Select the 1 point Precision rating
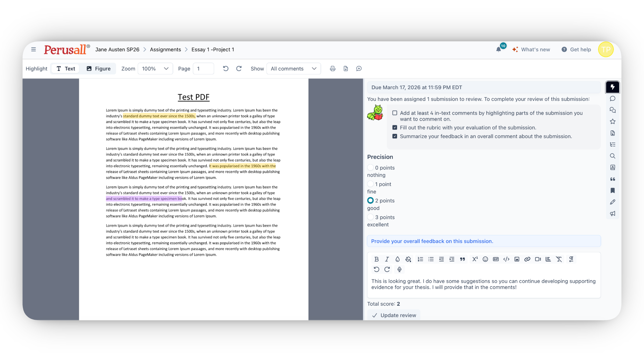644x362 pixels. pyautogui.click(x=370, y=184)
